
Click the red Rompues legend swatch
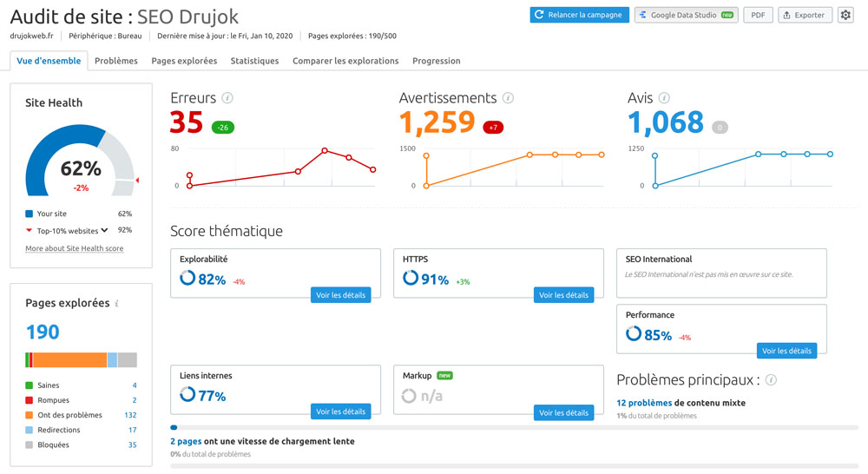pos(30,400)
